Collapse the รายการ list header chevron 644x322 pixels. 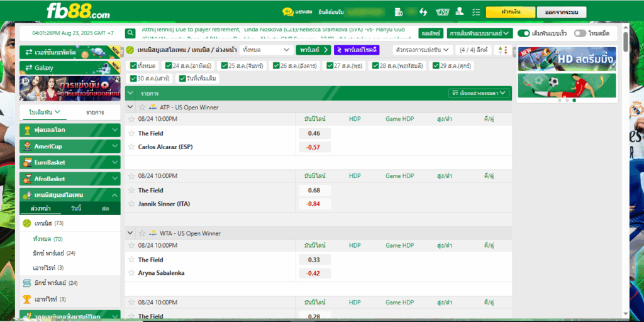(131, 93)
